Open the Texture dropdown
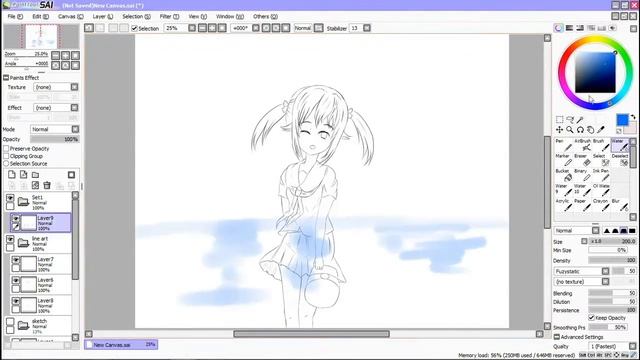The height and width of the screenshot is (360, 640). click(56, 87)
